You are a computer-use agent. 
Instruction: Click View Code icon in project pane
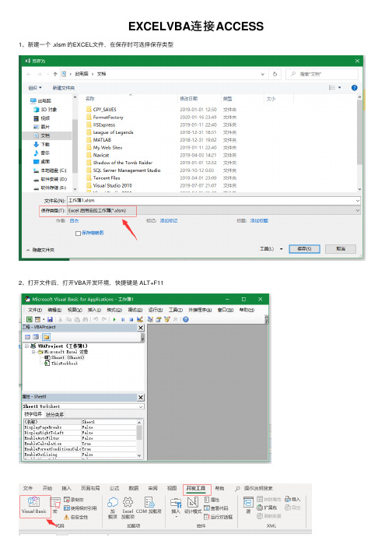click(x=27, y=336)
